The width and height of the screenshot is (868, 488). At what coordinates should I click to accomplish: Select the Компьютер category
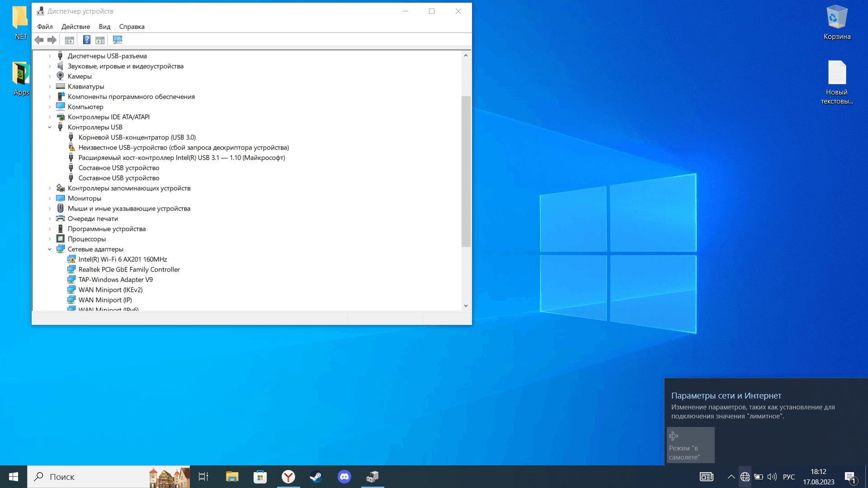tap(85, 107)
